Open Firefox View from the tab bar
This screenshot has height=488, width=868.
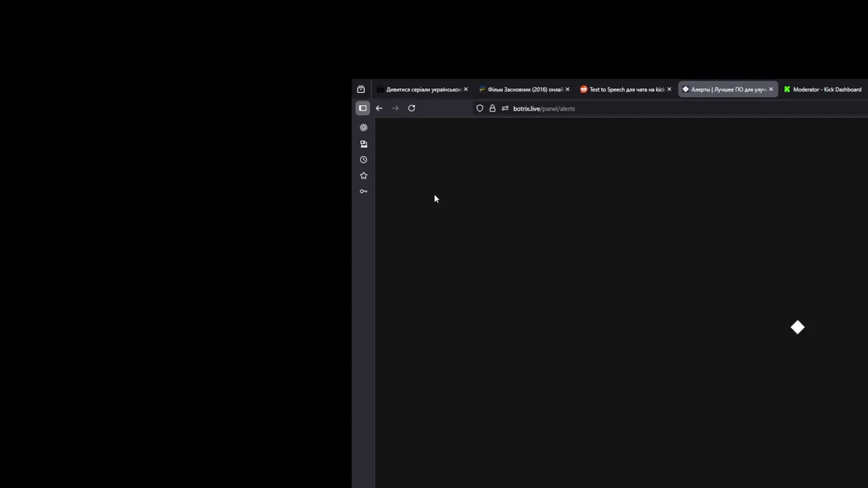[361, 89]
